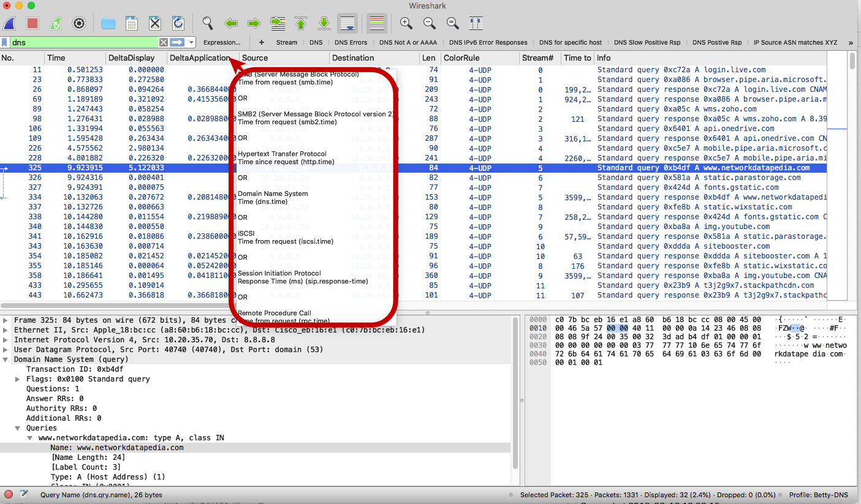Apply the DNS filter button

point(316,42)
